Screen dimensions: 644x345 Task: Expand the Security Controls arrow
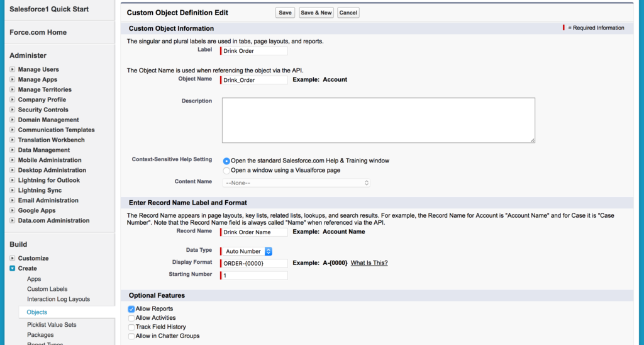coord(13,110)
